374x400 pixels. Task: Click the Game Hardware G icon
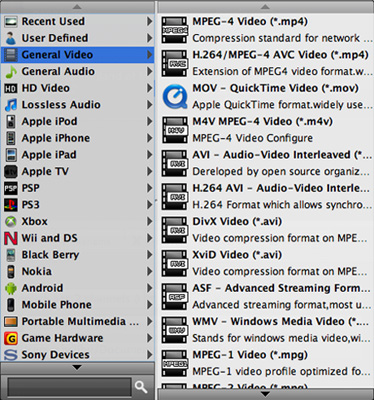[11, 338]
